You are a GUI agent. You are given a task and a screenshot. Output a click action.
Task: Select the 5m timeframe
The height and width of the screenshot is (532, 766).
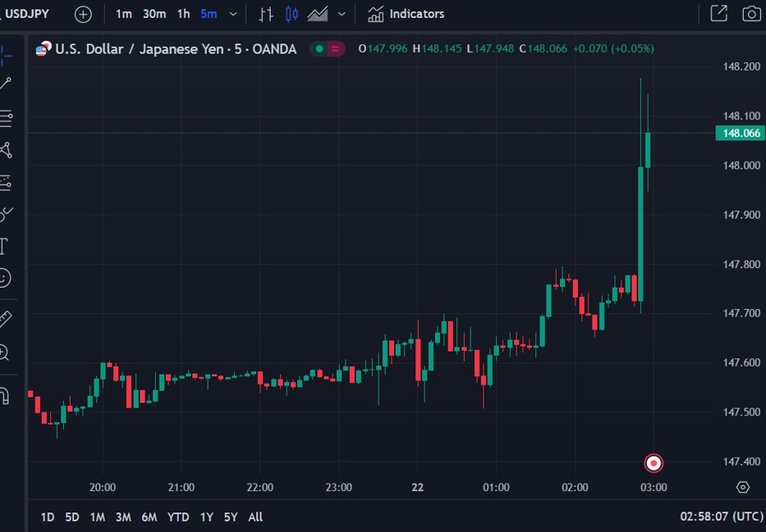pos(209,14)
